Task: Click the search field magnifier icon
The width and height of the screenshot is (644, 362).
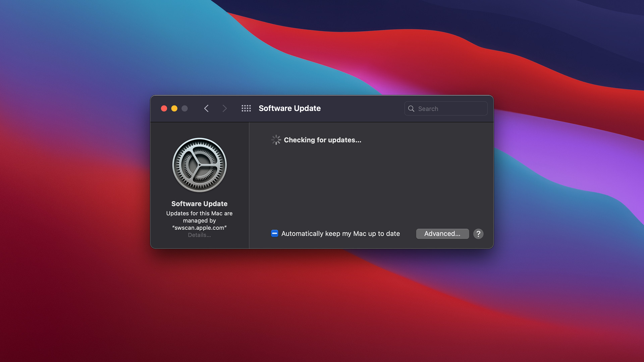Action: (x=411, y=108)
